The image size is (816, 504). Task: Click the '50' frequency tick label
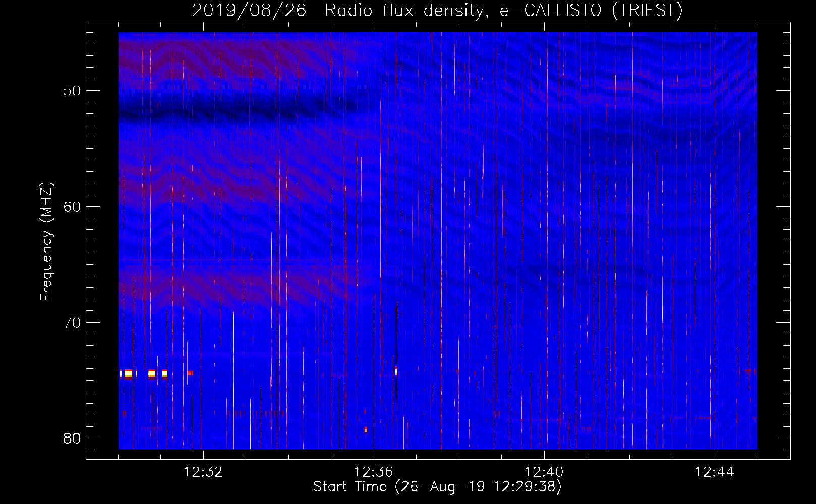73,91
